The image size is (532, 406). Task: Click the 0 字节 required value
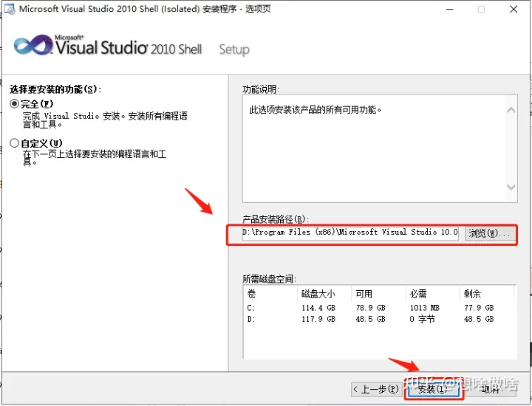422,319
